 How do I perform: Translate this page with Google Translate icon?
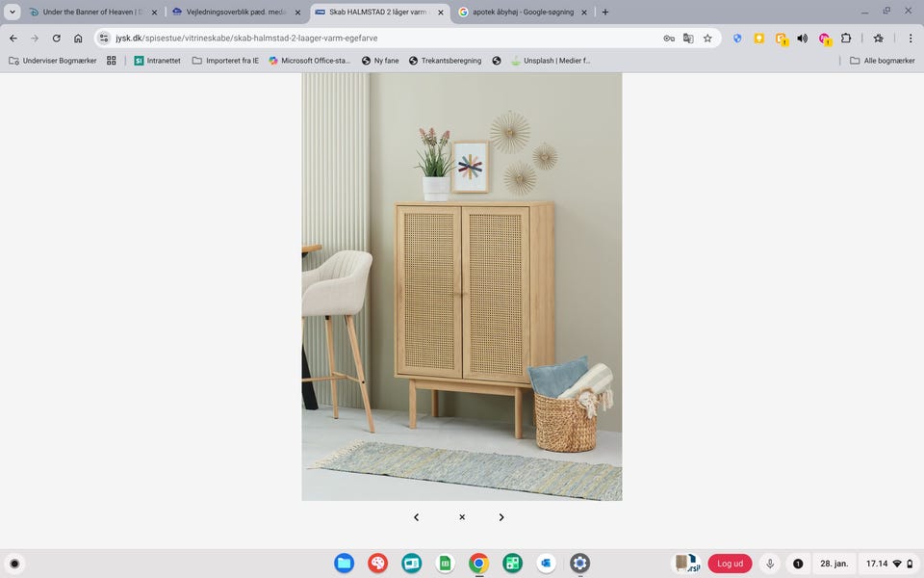click(688, 39)
